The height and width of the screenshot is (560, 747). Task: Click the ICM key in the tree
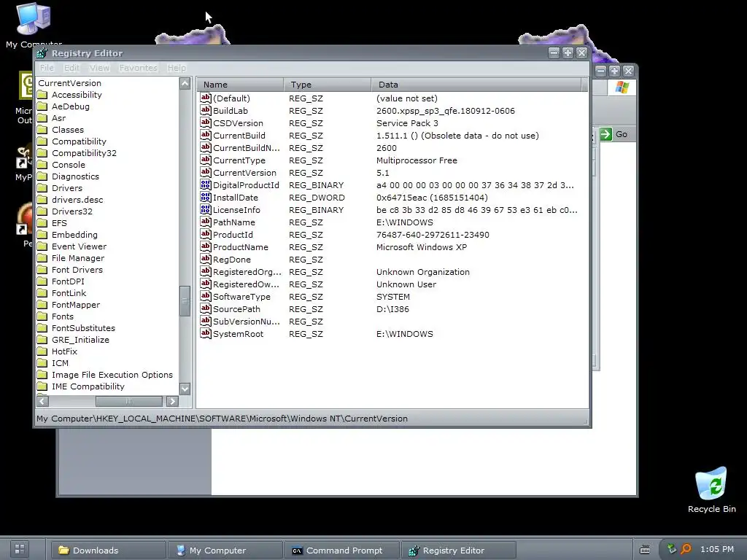pyautogui.click(x=60, y=363)
